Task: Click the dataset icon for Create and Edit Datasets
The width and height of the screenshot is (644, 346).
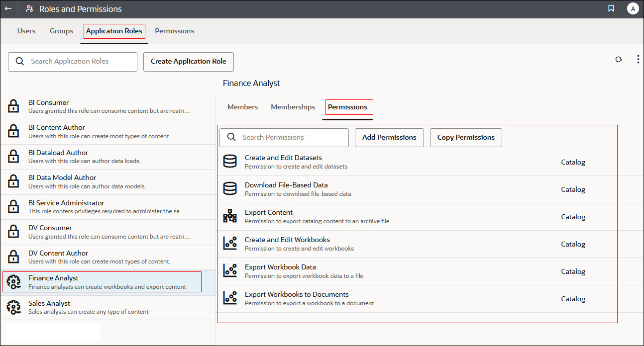Action: pyautogui.click(x=230, y=161)
